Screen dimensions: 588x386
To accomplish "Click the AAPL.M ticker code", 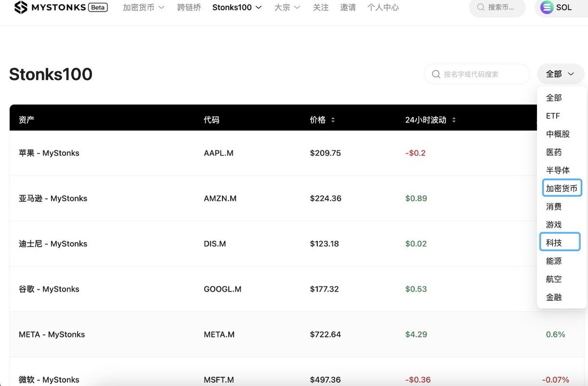I will (x=219, y=153).
